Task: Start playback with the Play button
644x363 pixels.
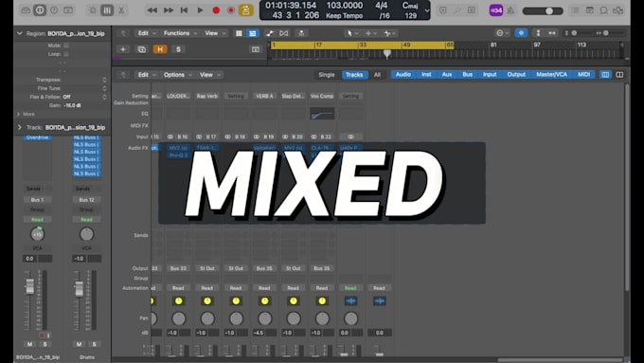Action: click(200, 10)
